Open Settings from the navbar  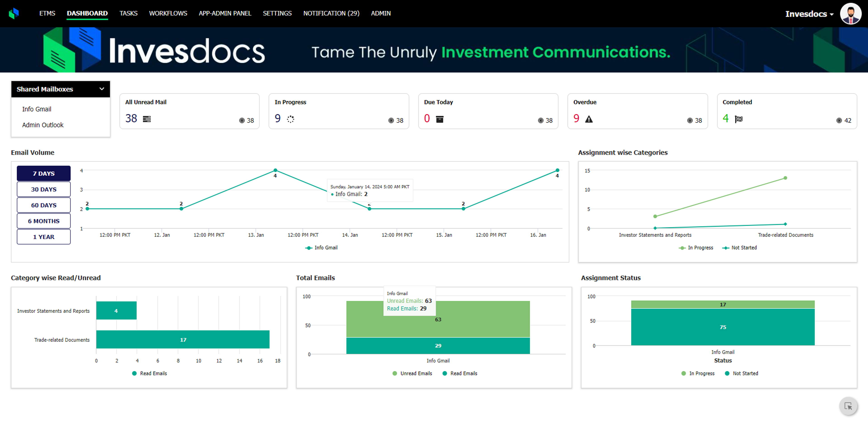tap(277, 14)
